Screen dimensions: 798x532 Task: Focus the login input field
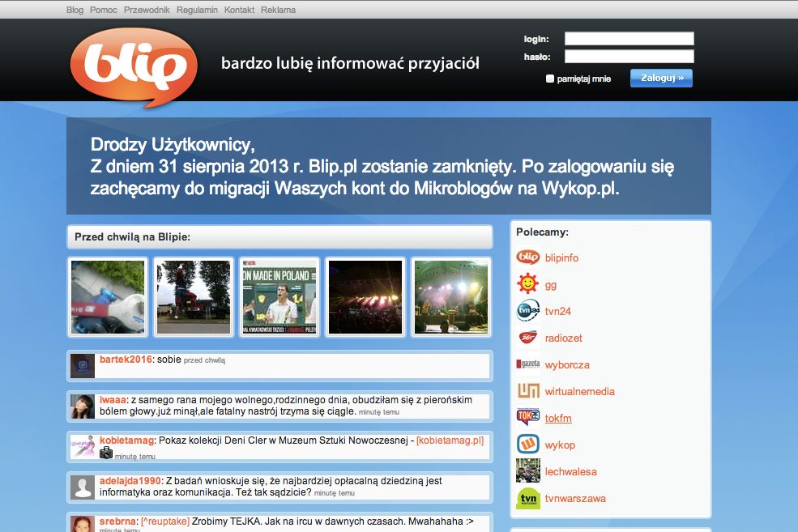click(629, 39)
